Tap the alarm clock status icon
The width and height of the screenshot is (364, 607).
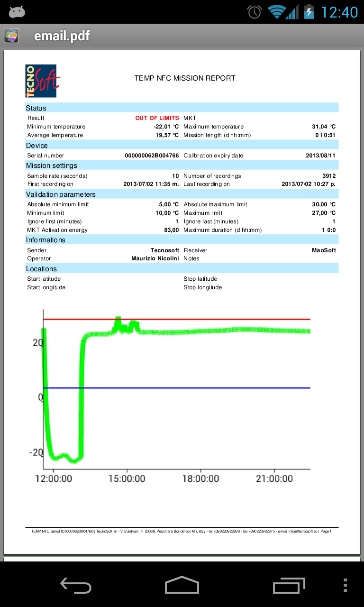point(255,12)
